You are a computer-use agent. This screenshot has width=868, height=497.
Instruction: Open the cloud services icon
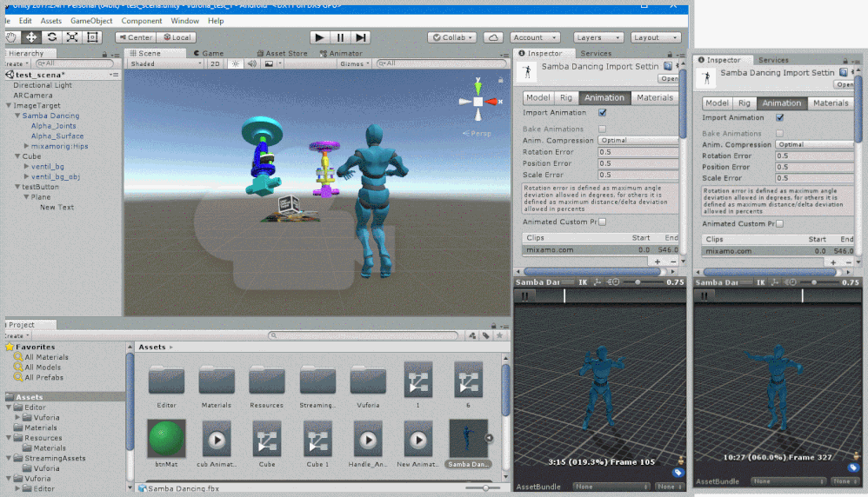tap(493, 37)
